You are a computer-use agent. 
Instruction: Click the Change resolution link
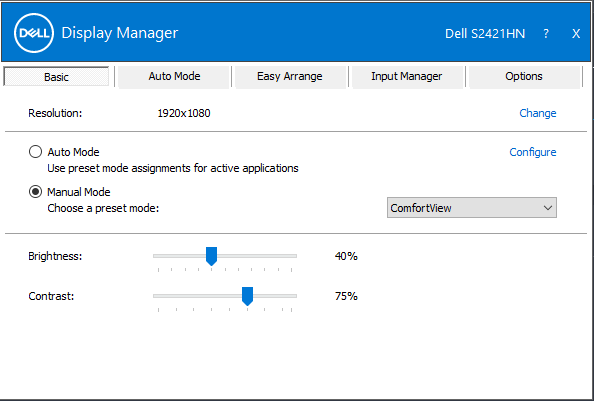coord(538,113)
